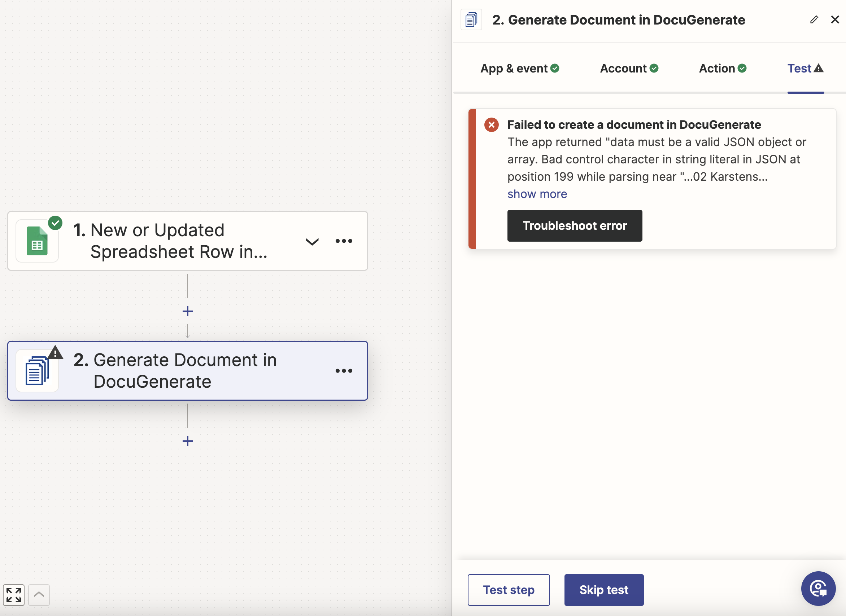Click the pencil rename icon in panel header

[x=814, y=19]
